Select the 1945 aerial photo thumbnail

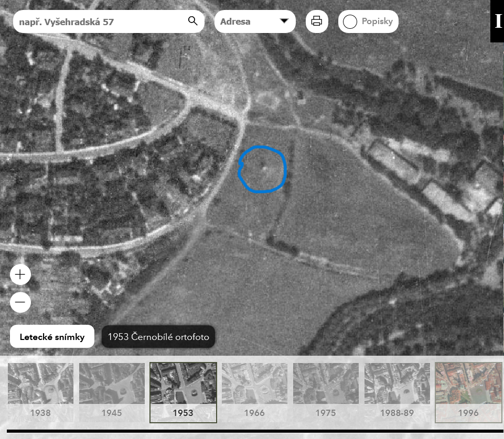(x=112, y=392)
